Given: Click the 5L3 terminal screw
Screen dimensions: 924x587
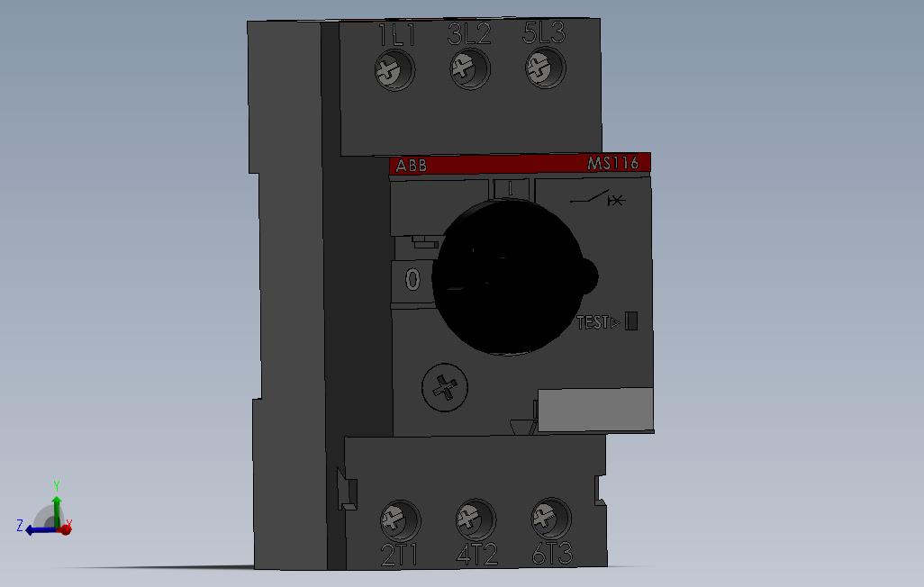Looking at the screenshot, I should click(x=545, y=68).
